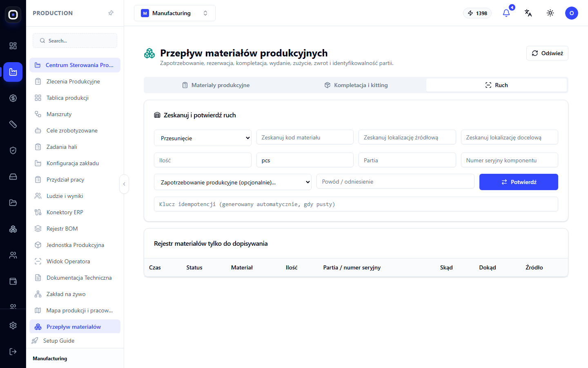Click Zeskanuj lokalizację źródłową field

click(x=407, y=137)
